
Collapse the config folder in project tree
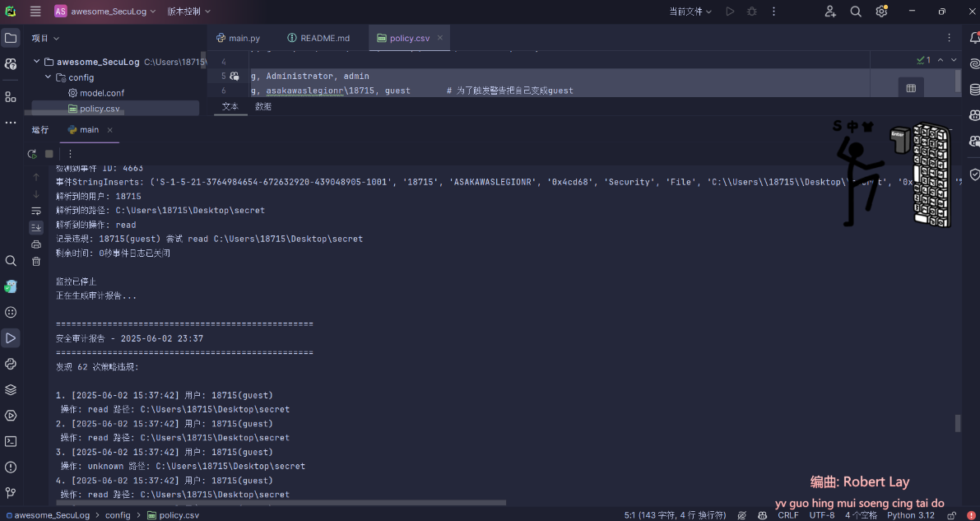(48, 77)
